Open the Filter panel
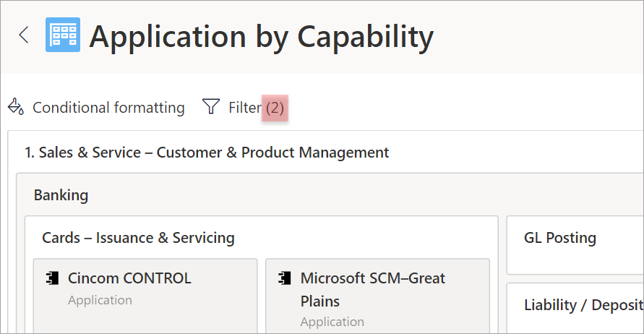The image size is (644, 334). coord(245,108)
